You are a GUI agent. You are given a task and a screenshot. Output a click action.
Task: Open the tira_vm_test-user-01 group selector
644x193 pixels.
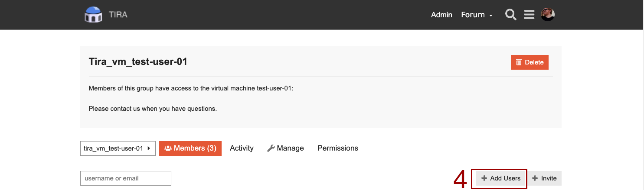tap(118, 148)
